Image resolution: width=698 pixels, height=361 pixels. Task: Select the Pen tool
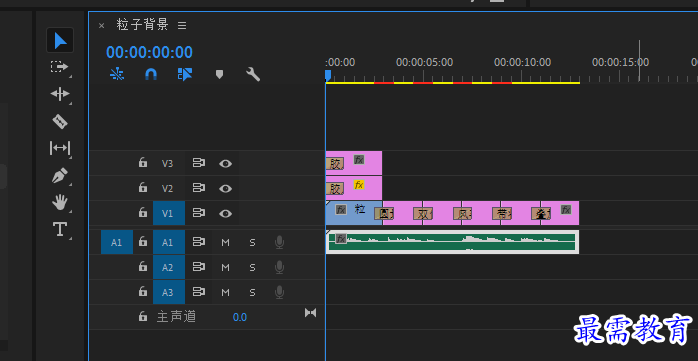pyautogui.click(x=60, y=176)
